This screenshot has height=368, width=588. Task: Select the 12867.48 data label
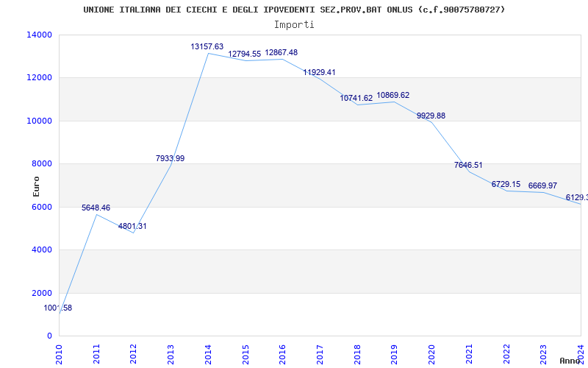282,52
